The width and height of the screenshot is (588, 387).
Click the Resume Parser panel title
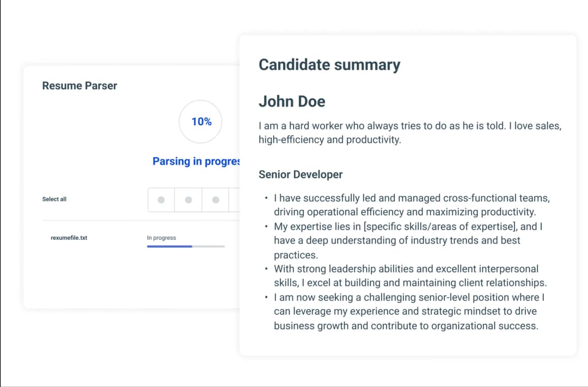[79, 86]
